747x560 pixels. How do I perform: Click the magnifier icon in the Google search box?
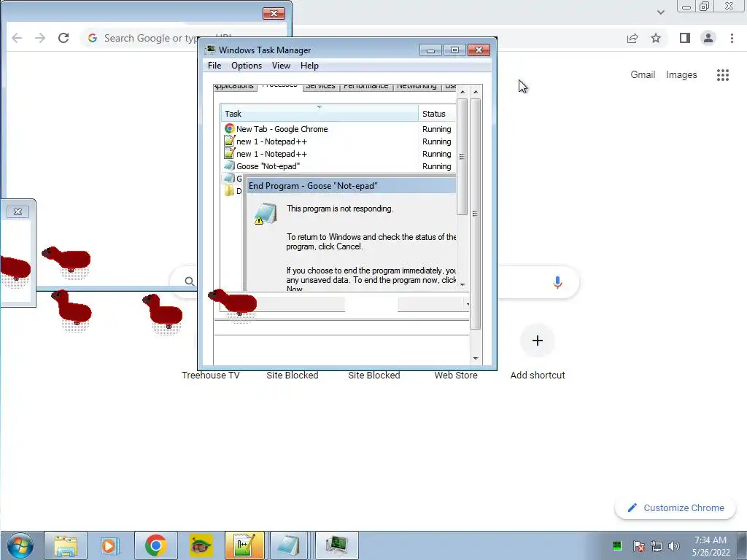tap(189, 281)
